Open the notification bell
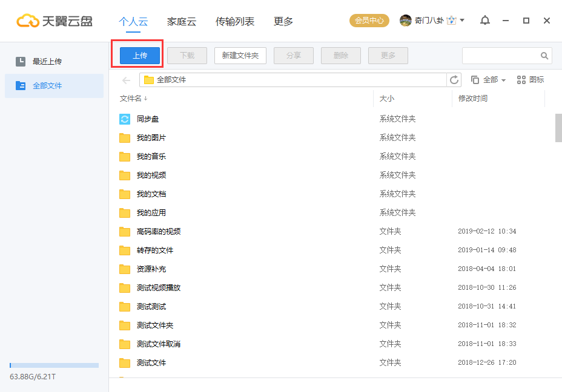Viewport: 562px width, 392px height. (x=484, y=20)
